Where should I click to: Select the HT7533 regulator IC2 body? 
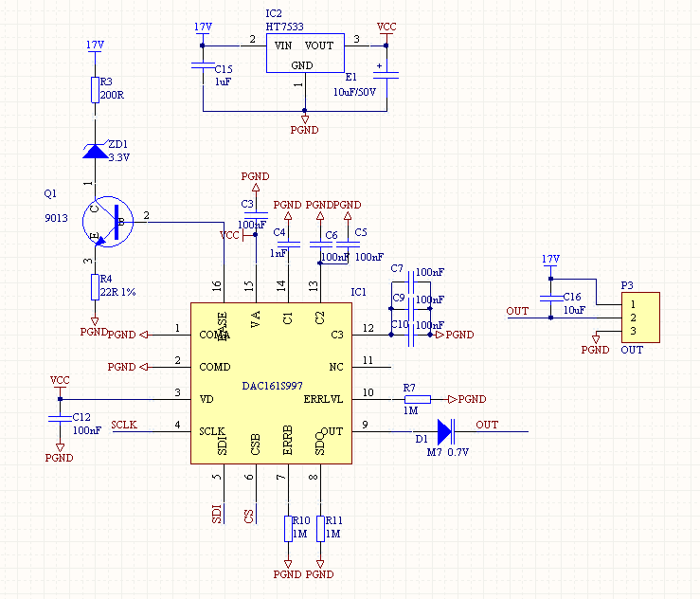coord(305,53)
